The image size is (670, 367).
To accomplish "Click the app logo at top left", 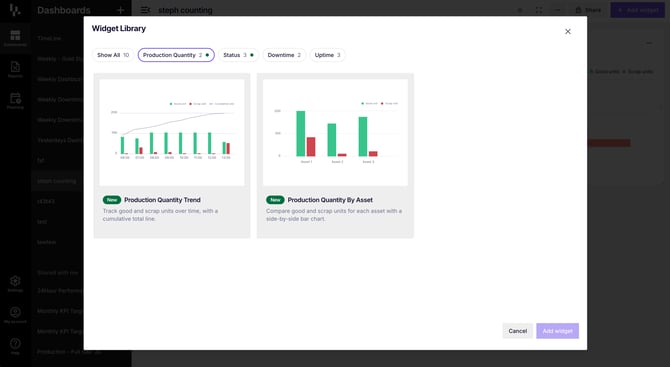I will [x=15, y=10].
